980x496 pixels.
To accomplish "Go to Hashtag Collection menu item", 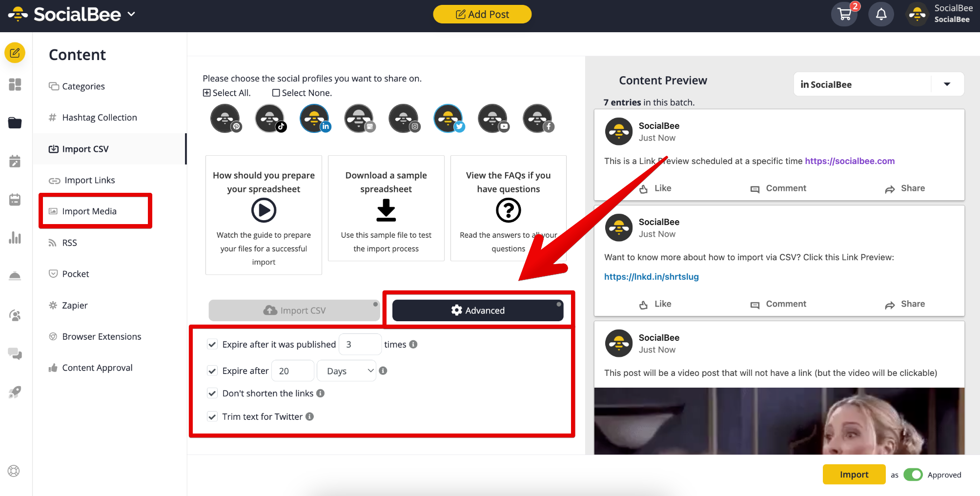I will [x=99, y=118].
